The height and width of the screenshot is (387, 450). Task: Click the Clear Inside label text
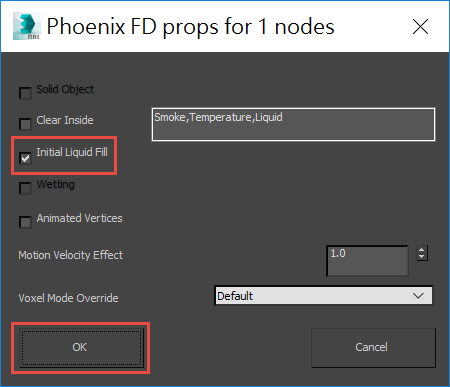click(x=65, y=120)
